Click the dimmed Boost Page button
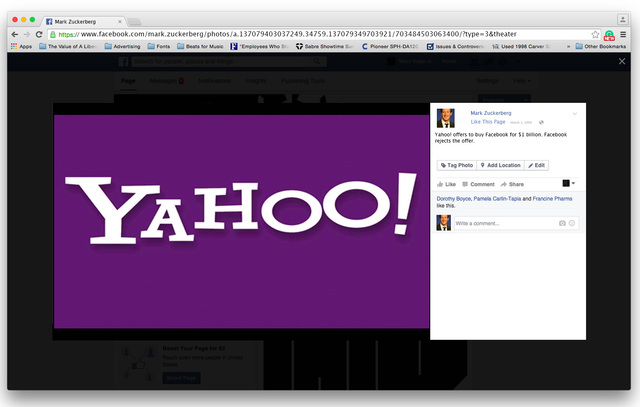The width and height of the screenshot is (640, 407). tap(181, 378)
